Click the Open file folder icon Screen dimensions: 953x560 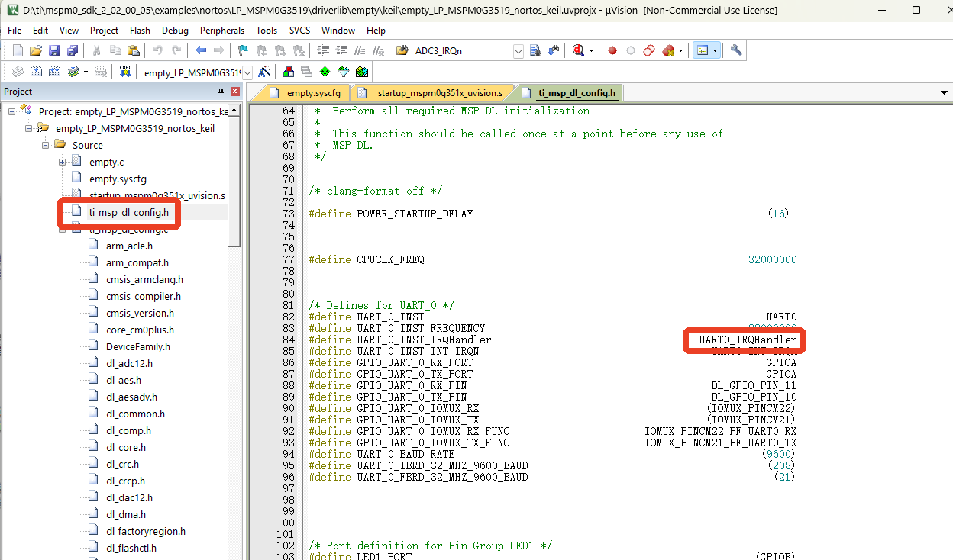click(x=36, y=50)
